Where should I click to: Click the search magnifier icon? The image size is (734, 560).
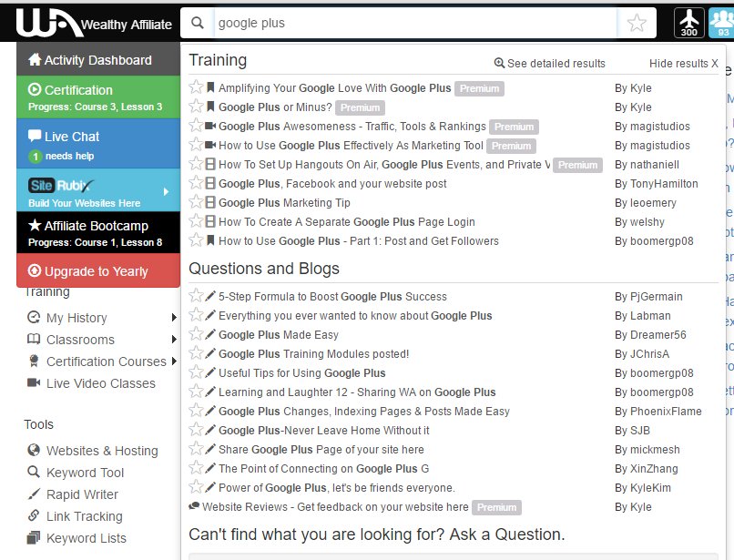point(198,23)
